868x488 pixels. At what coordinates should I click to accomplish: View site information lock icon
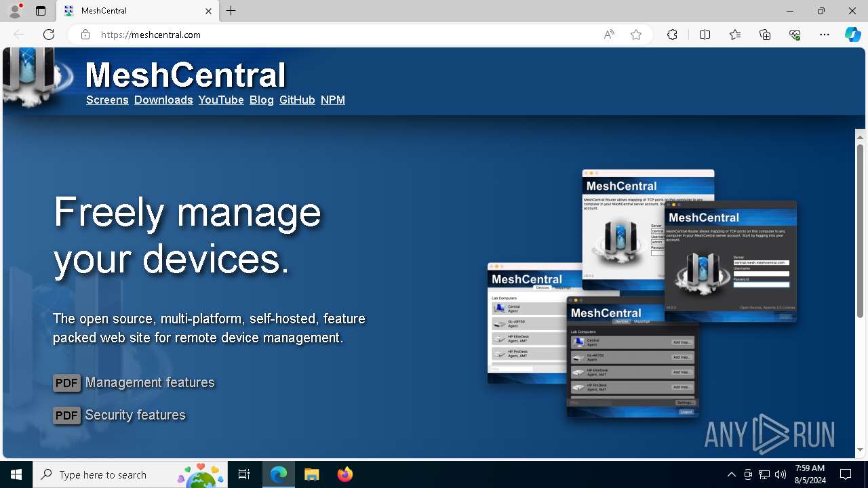(85, 35)
